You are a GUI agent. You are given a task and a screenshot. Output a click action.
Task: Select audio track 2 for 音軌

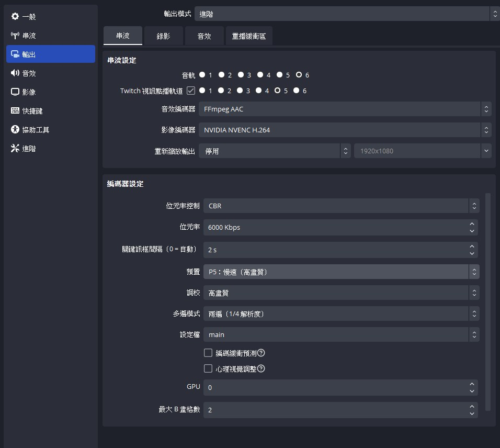(222, 75)
